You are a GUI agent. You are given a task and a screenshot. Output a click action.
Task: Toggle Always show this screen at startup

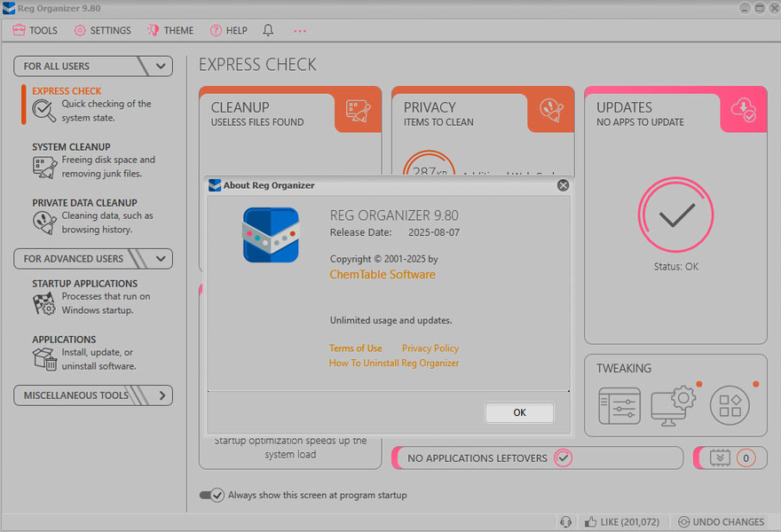click(x=212, y=495)
